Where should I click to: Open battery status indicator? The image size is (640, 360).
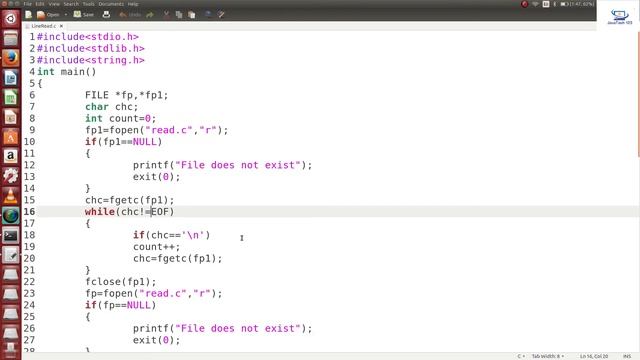(x=577, y=4)
